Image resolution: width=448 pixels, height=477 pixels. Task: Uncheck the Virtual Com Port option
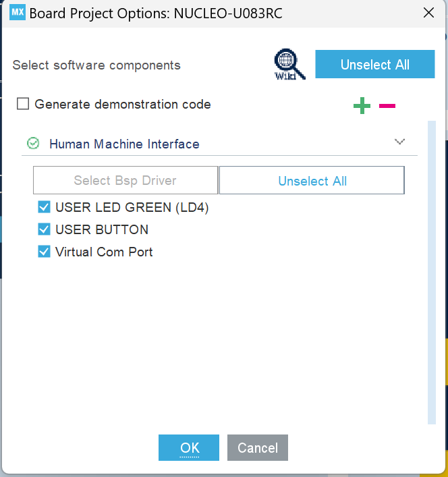coord(44,252)
